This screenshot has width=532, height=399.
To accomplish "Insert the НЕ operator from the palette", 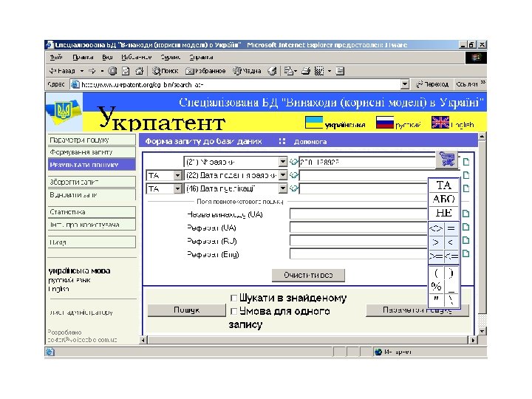I will [444, 213].
